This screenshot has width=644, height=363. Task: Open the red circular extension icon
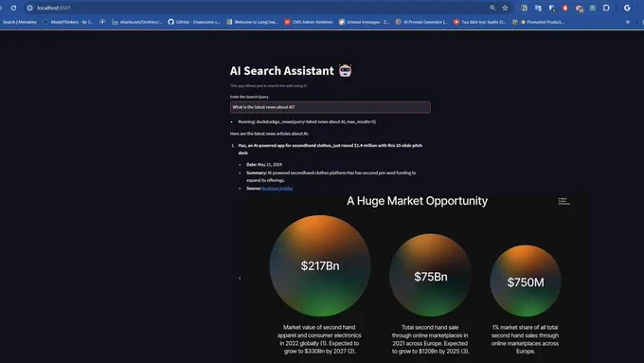[565, 8]
